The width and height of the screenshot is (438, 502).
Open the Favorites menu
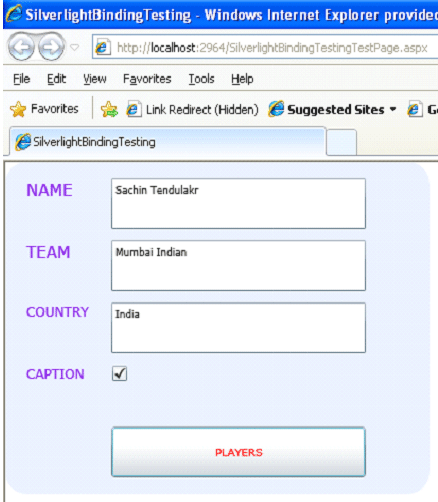[x=147, y=79]
